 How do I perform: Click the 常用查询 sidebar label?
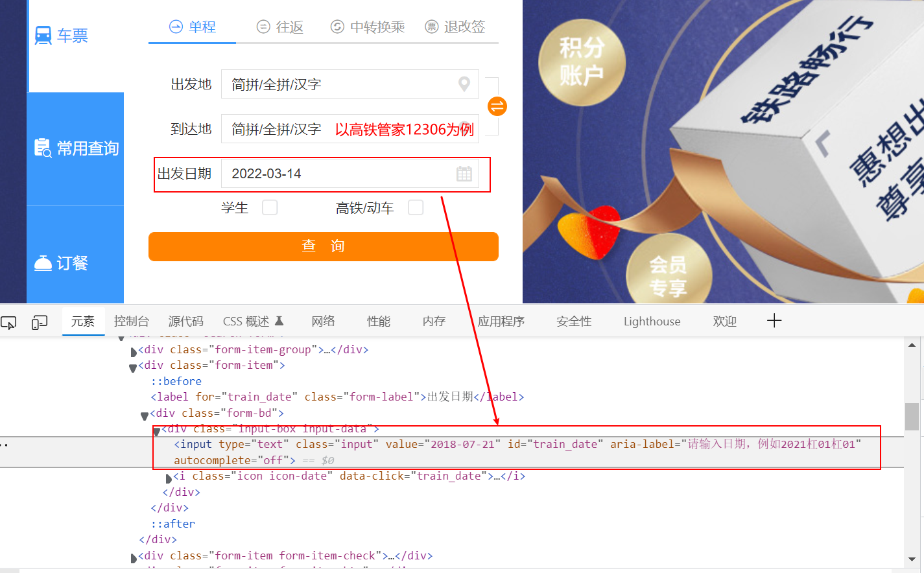pos(88,148)
